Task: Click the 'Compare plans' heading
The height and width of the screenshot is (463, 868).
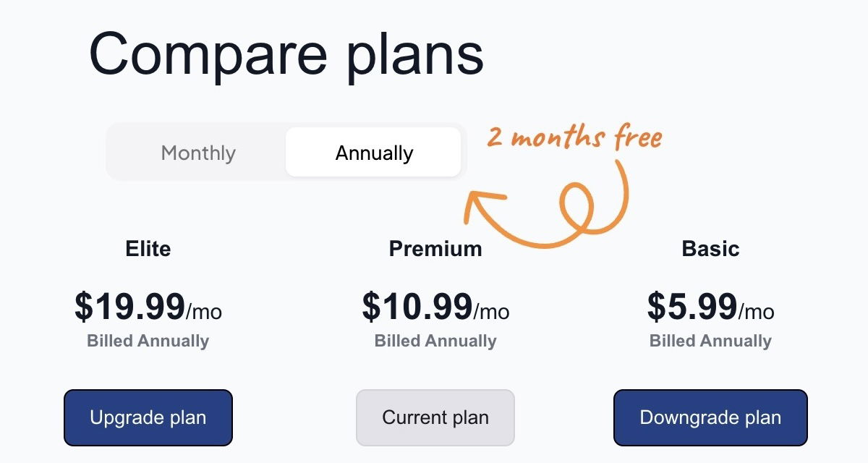Action: (286, 54)
